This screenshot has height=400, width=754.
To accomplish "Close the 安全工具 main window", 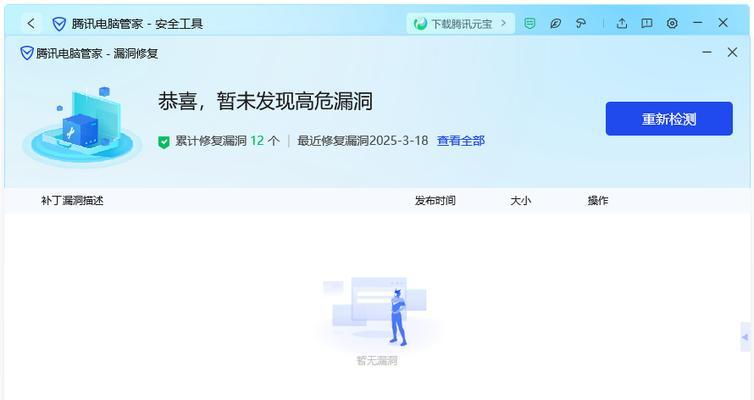I will pos(723,23).
